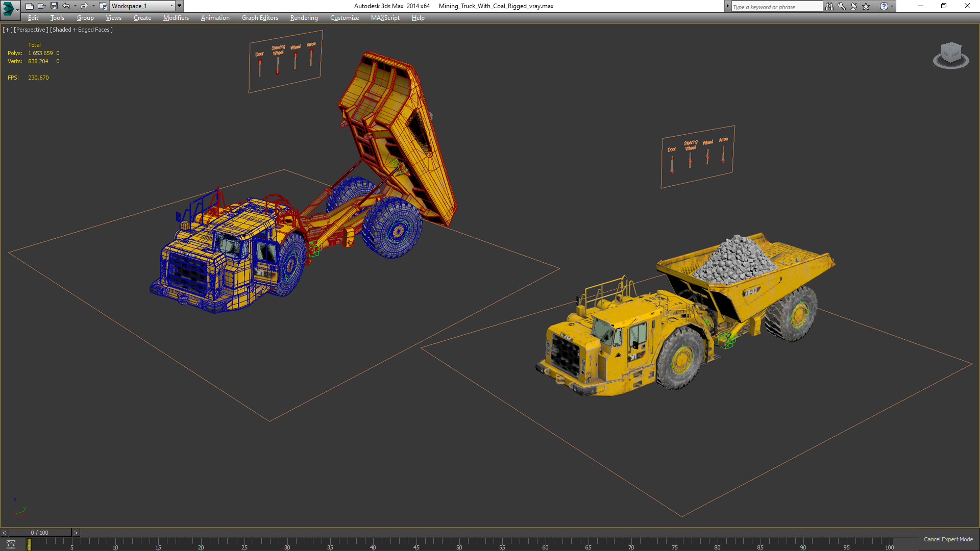Expand the 3ds Max application menu
This screenshot has width=980, height=551.
9,8
